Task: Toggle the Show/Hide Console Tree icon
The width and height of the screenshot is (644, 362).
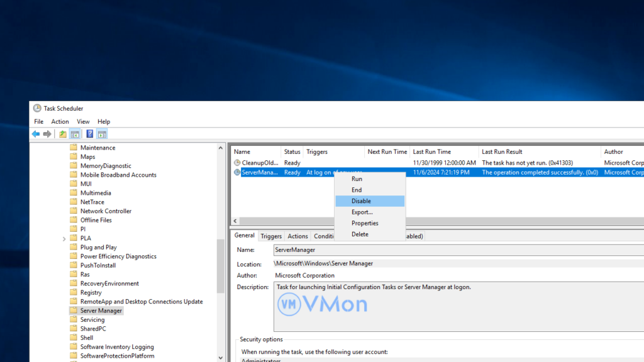Action: (75, 134)
